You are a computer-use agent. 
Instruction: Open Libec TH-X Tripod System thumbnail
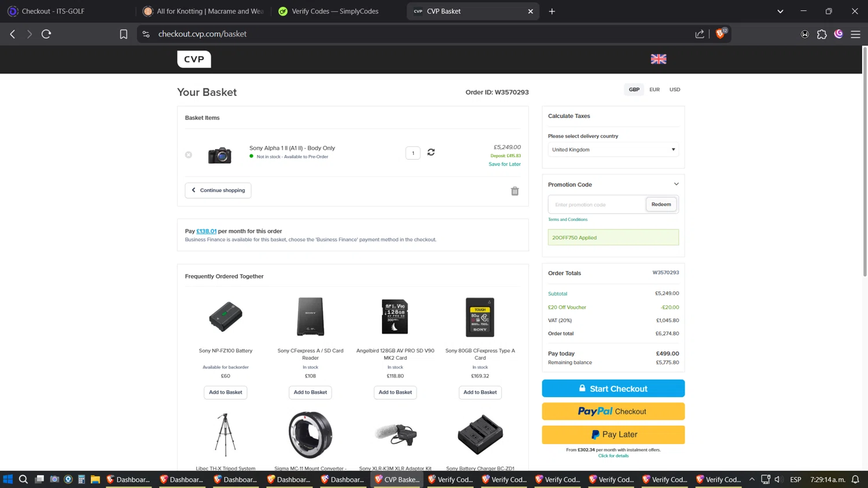tap(226, 435)
